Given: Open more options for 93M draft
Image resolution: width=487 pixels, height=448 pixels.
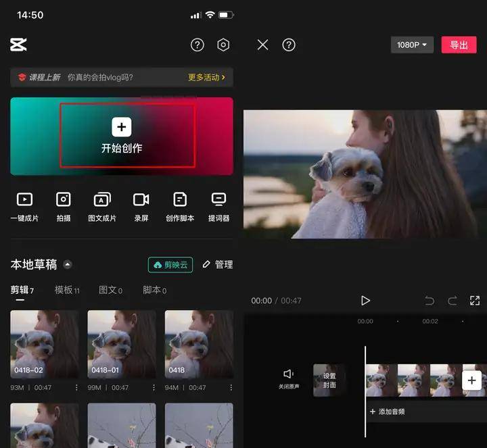Looking at the screenshot, I should tap(76, 388).
